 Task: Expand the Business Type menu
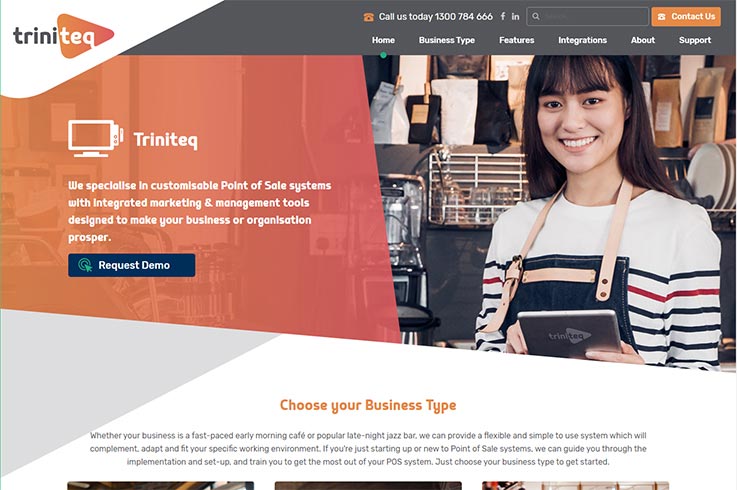pos(447,40)
